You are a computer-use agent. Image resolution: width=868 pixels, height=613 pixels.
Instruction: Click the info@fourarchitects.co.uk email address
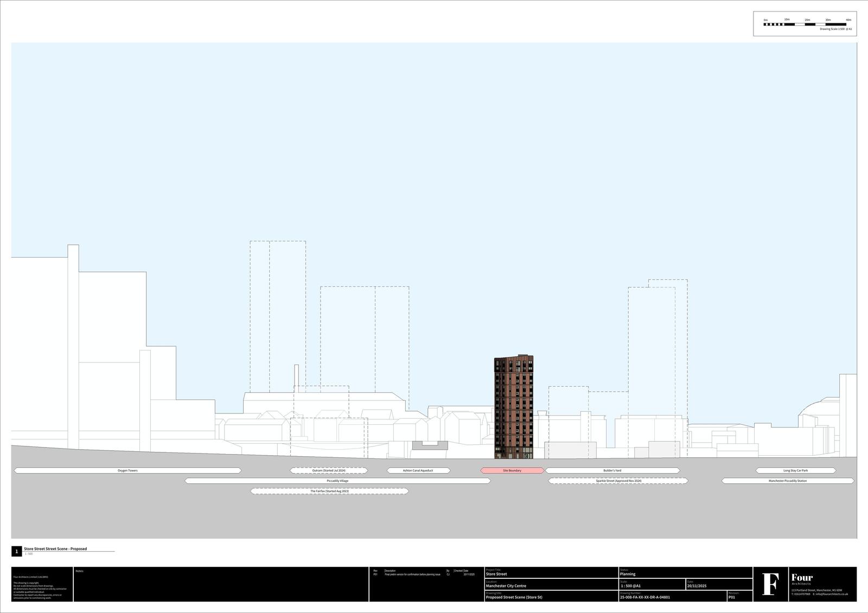(x=832, y=594)
